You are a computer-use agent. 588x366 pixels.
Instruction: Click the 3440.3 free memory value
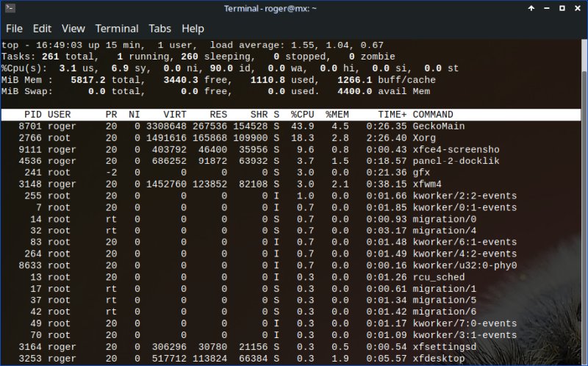click(x=181, y=80)
